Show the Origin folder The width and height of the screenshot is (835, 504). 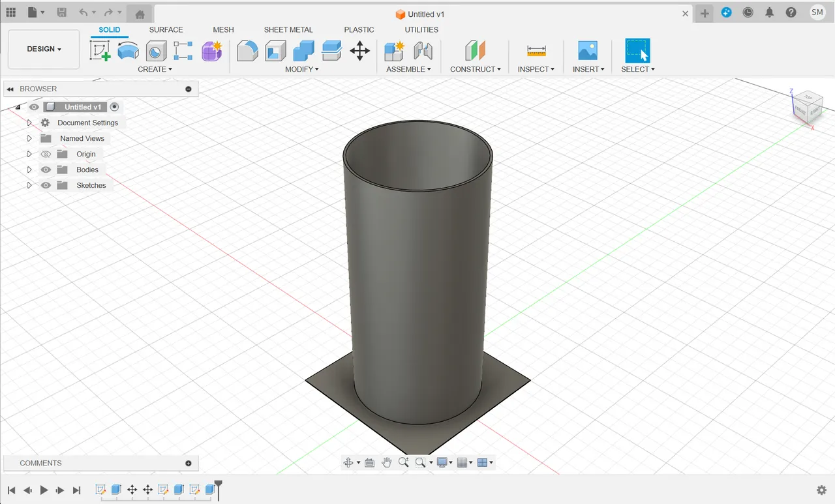click(45, 154)
